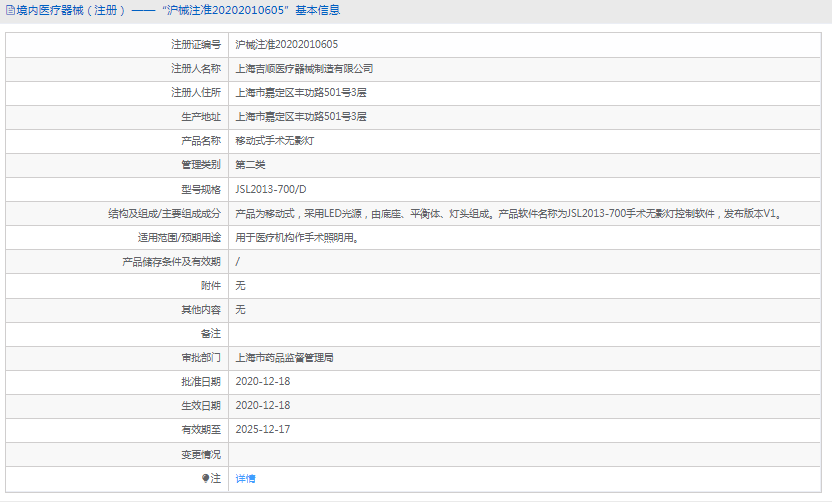The height and width of the screenshot is (502, 832).
Task: Click the document icon in the page header
Action: pyautogui.click(x=10, y=10)
